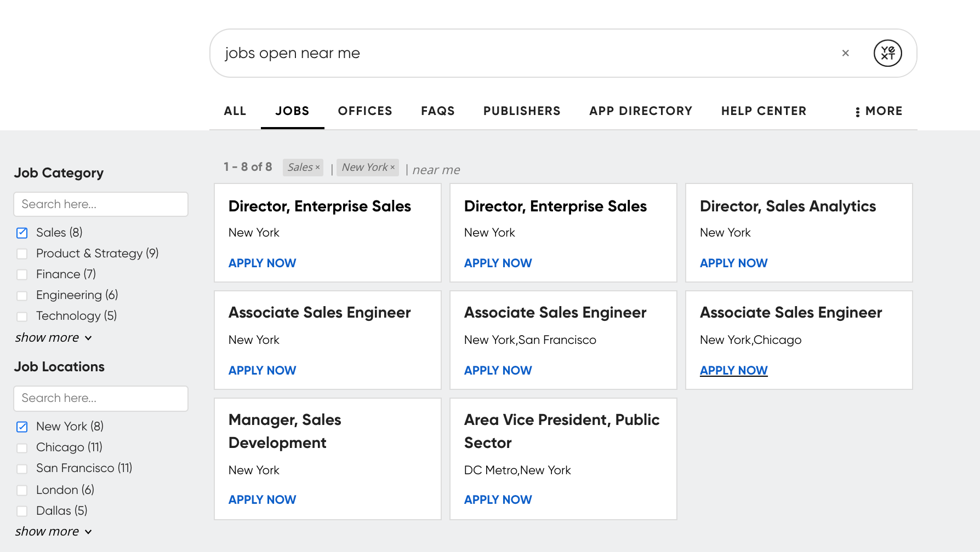980x552 pixels.
Task: Apply now for Director, Sales Analytics
Action: click(733, 263)
